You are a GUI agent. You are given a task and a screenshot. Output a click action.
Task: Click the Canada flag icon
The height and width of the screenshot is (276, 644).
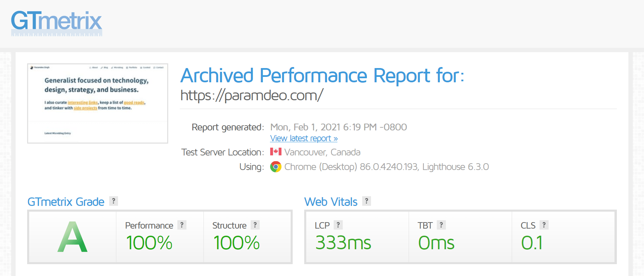[276, 152]
